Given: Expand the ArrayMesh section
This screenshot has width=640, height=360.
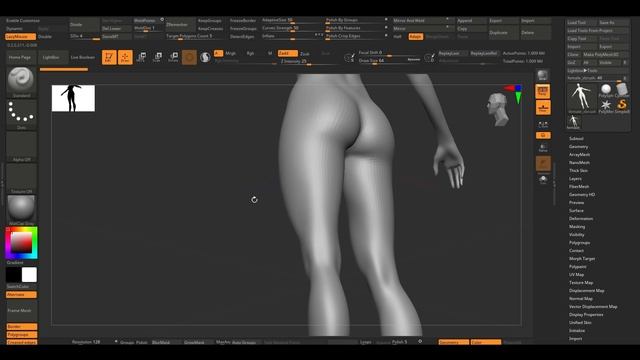Looking at the screenshot, I should pos(579,155).
